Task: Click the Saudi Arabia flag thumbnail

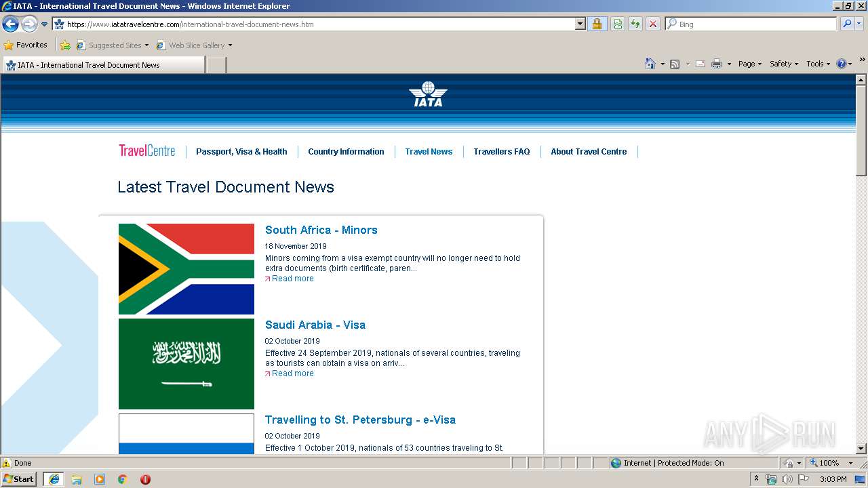Action: pyautogui.click(x=186, y=364)
